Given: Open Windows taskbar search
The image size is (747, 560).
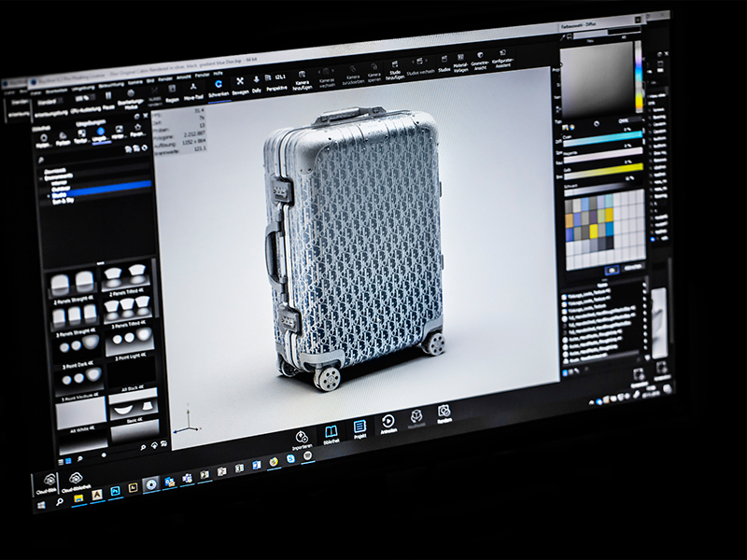Looking at the screenshot, I should pos(60,501).
